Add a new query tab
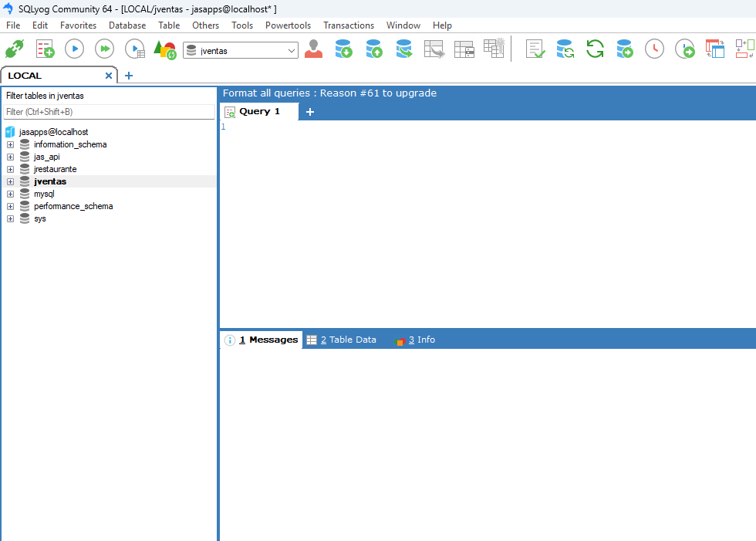 coord(310,112)
